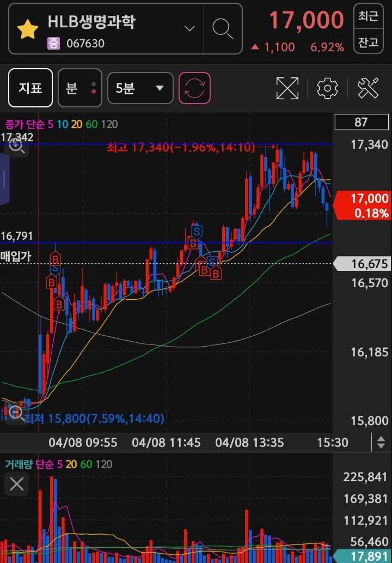Open chart settings gear icon

click(x=327, y=88)
